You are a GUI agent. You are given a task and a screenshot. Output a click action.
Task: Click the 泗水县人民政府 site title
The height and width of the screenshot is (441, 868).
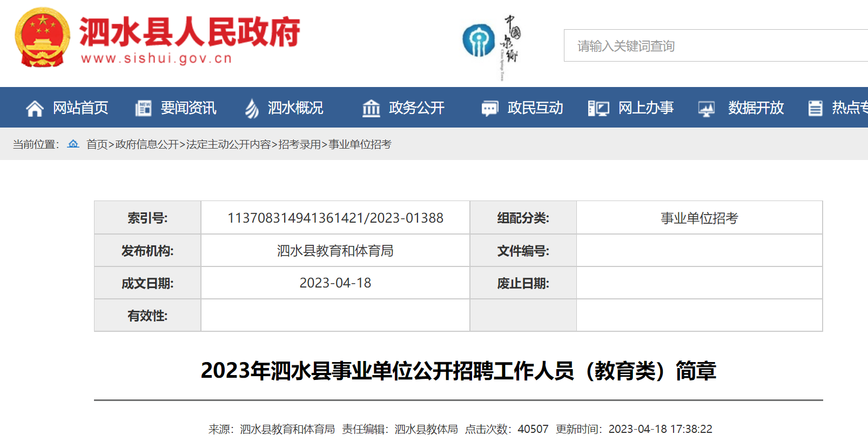189,32
